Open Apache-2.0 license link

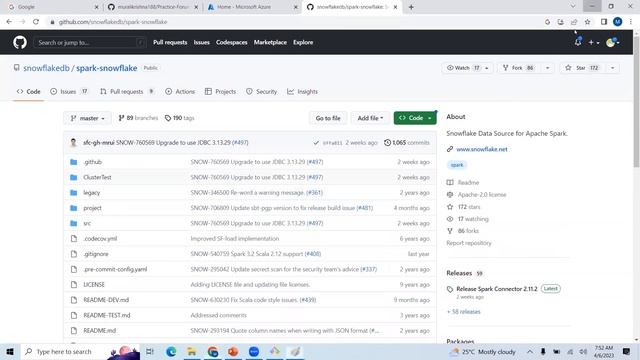[482, 195]
